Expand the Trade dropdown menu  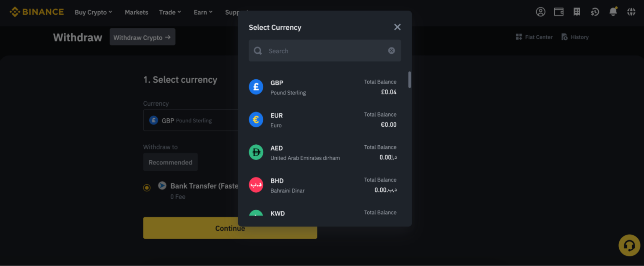(170, 12)
